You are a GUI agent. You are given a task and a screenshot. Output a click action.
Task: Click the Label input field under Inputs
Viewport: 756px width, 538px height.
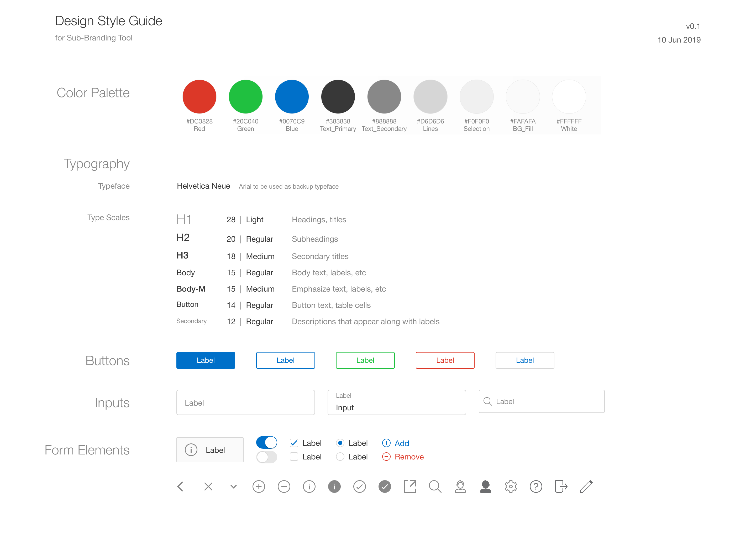(245, 402)
